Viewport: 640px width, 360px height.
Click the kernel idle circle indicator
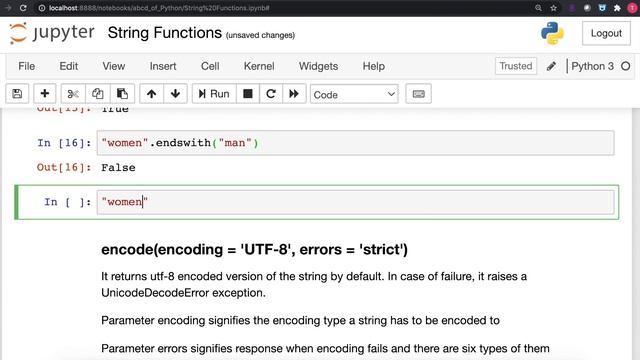click(x=625, y=66)
